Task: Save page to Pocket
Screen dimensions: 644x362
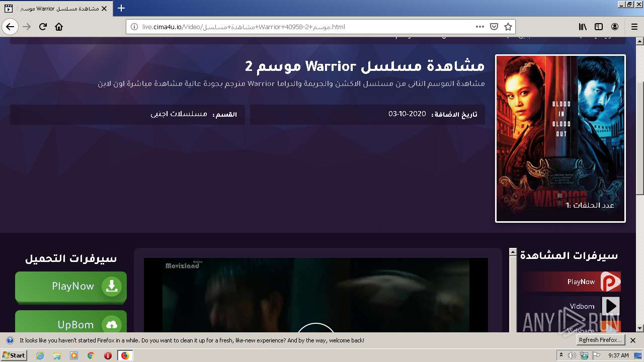Action: [494, 27]
